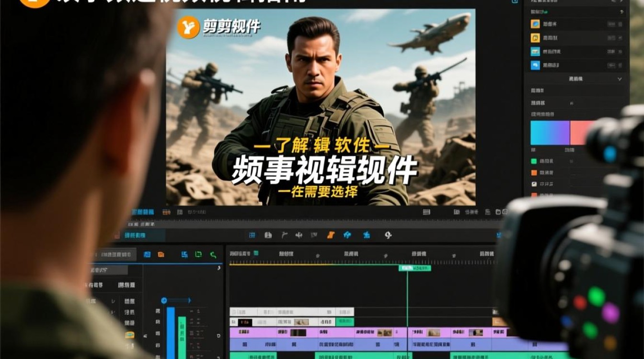Click the grey flag icon in the timeline toolbar
The width and height of the screenshot is (644, 359).
(x=314, y=235)
